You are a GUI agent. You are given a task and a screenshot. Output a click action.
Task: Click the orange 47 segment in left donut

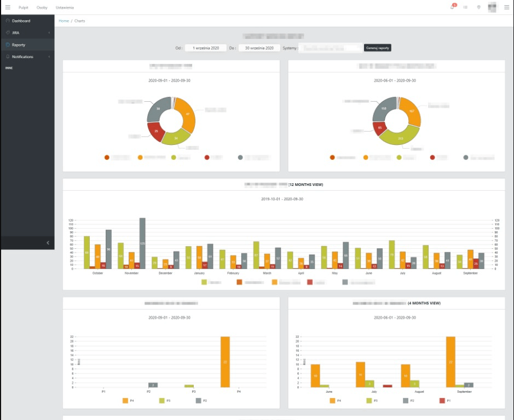(x=188, y=114)
